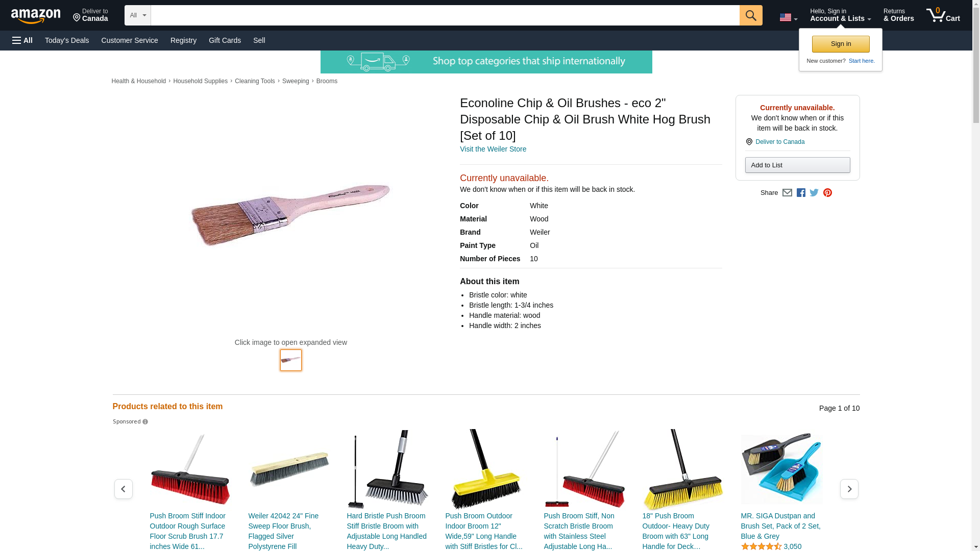The width and height of the screenshot is (980, 551).
Task: Visit the Weiler Store link
Action: coord(493,149)
